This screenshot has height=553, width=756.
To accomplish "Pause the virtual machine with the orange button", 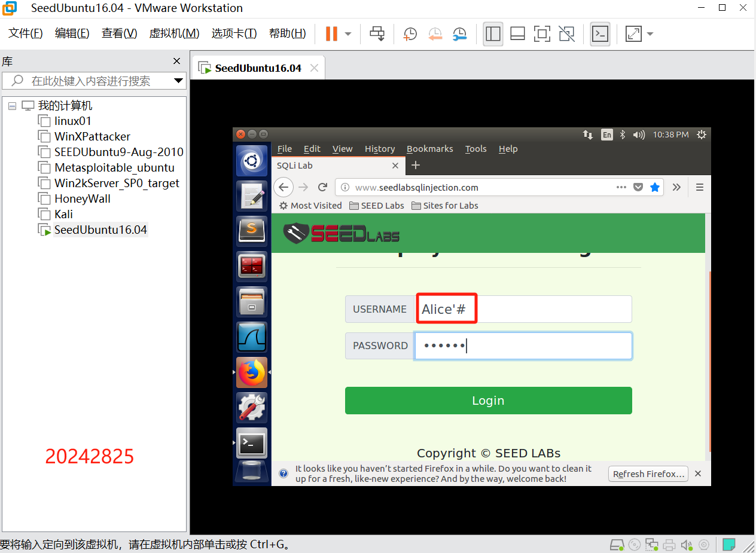I will click(331, 34).
